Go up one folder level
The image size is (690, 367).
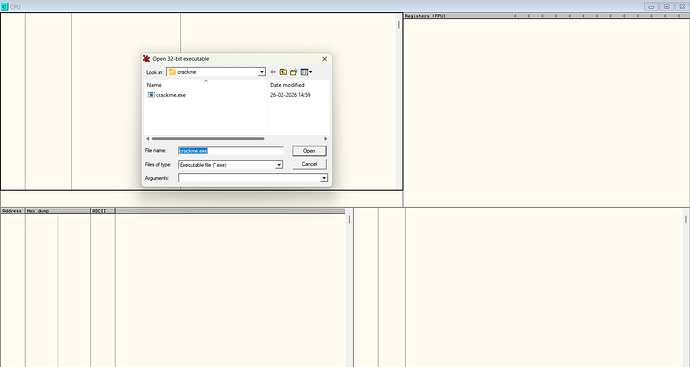283,72
